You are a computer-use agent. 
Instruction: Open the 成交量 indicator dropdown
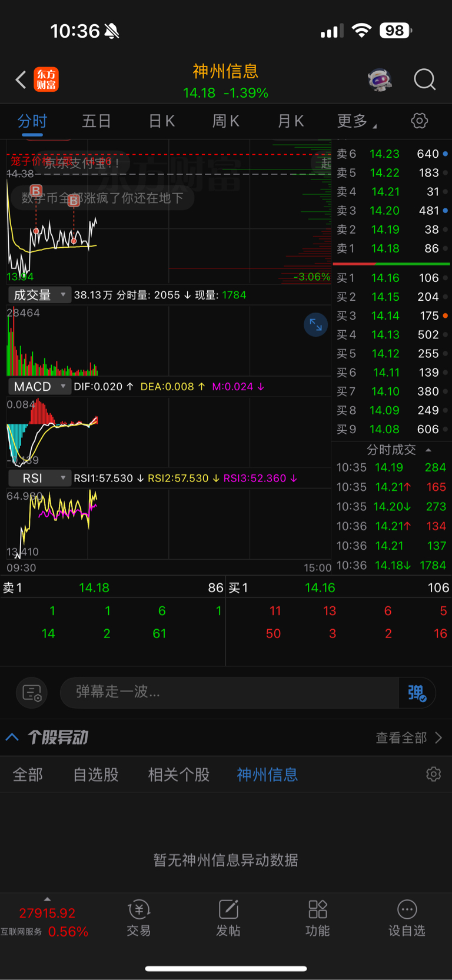(39, 295)
